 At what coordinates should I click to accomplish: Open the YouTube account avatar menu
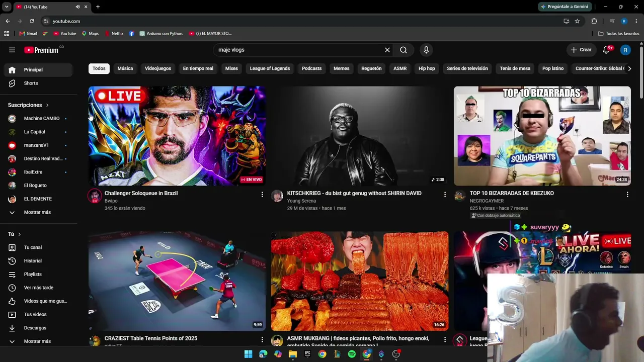pos(625,50)
